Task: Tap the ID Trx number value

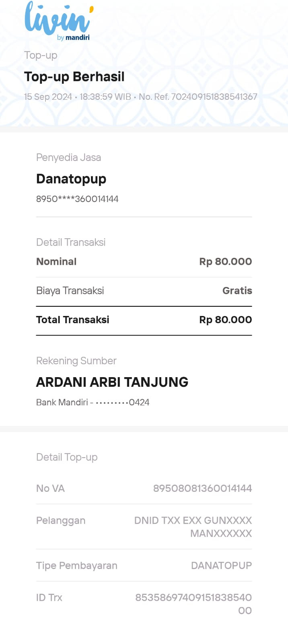Action: click(193, 604)
